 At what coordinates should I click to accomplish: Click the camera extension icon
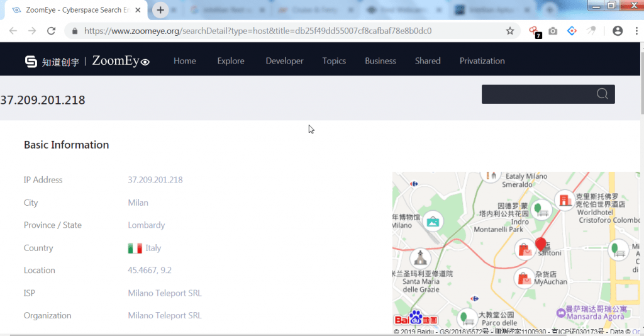coord(553,31)
